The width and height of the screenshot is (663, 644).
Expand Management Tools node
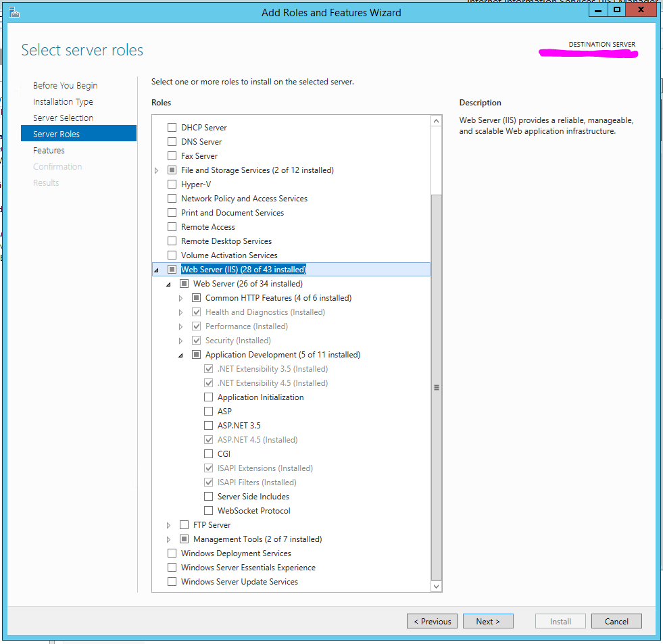[169, 539]
